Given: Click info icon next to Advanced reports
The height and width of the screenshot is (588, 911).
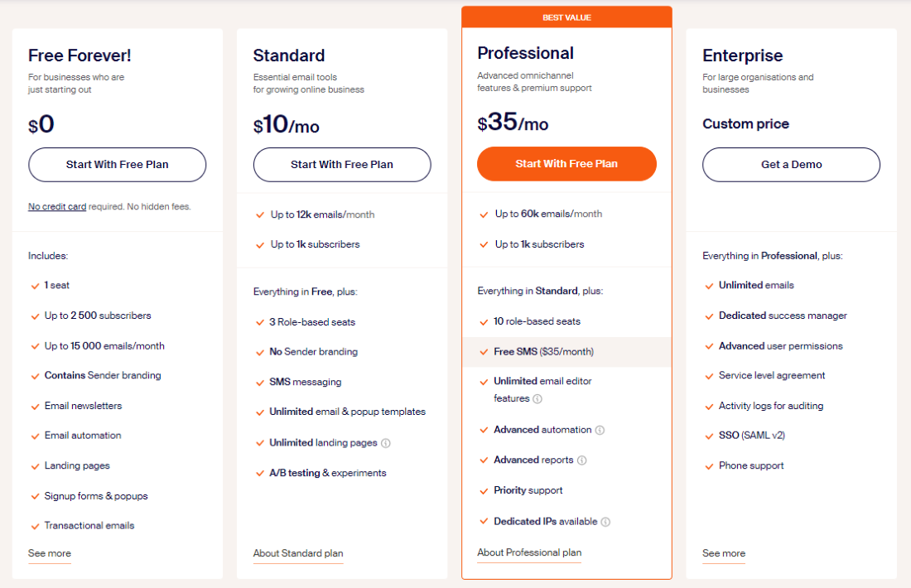Looking at the screenshot, I should click(582, 460).
